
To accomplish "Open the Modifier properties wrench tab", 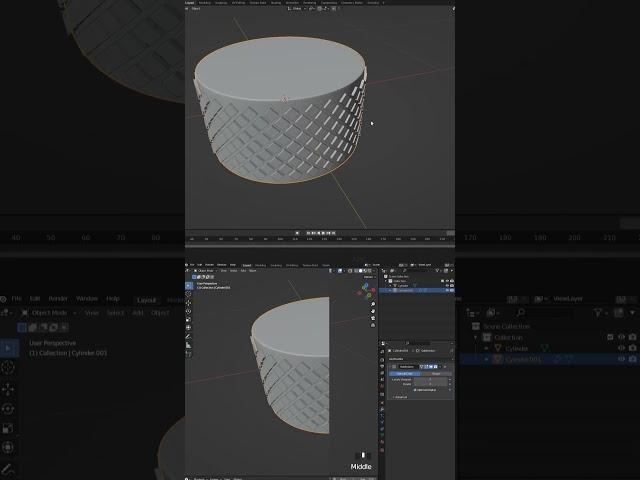I will pos(382,409).
